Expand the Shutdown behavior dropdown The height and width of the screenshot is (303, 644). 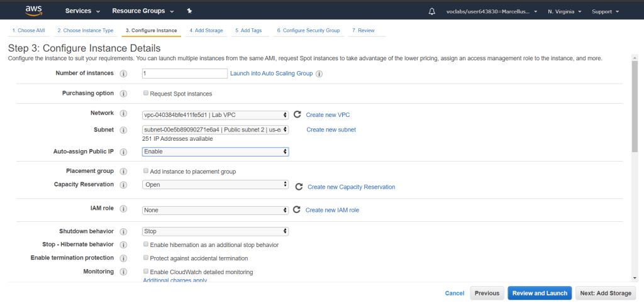(215, 231)
